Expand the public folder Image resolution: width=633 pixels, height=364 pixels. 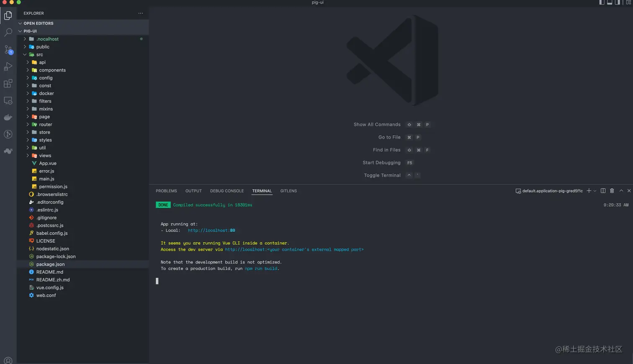coord(83,47)
